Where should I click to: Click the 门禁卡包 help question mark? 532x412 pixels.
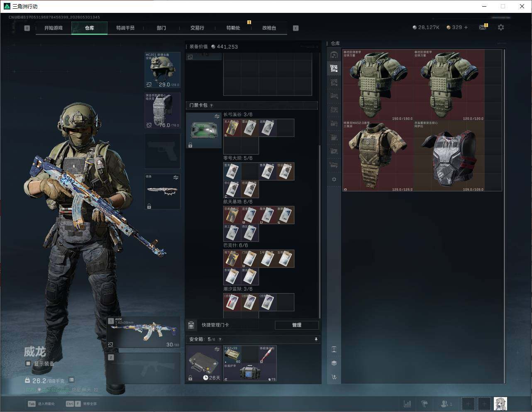pos(212,105)
